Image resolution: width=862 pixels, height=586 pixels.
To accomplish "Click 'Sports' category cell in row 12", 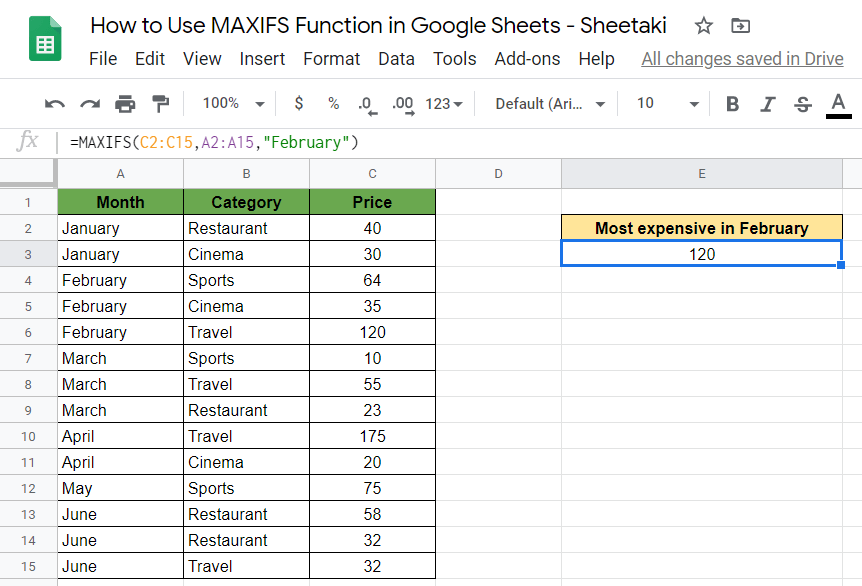I will (x=246, y=488).
